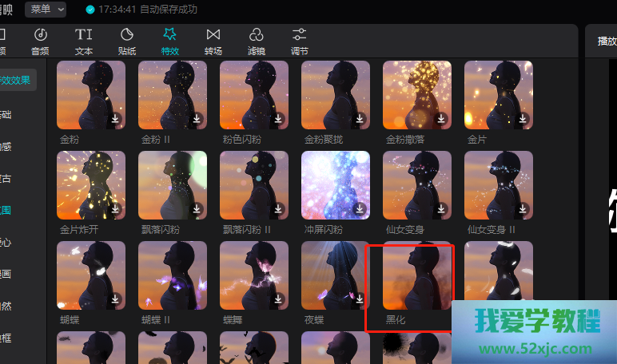
Task: Click download icon on 金片炸开
Action: 115,208
